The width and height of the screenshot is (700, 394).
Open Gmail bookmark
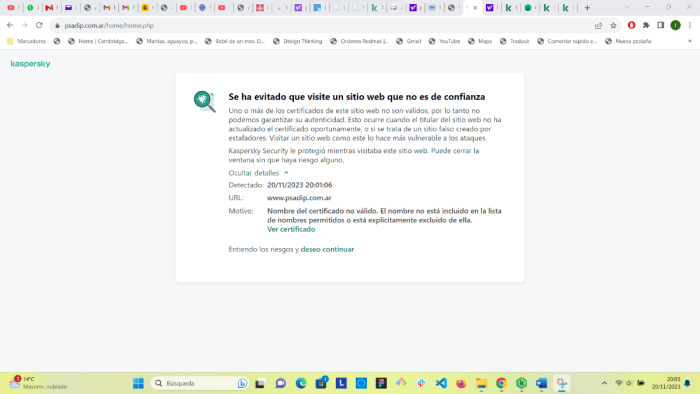tap(409, 41)
